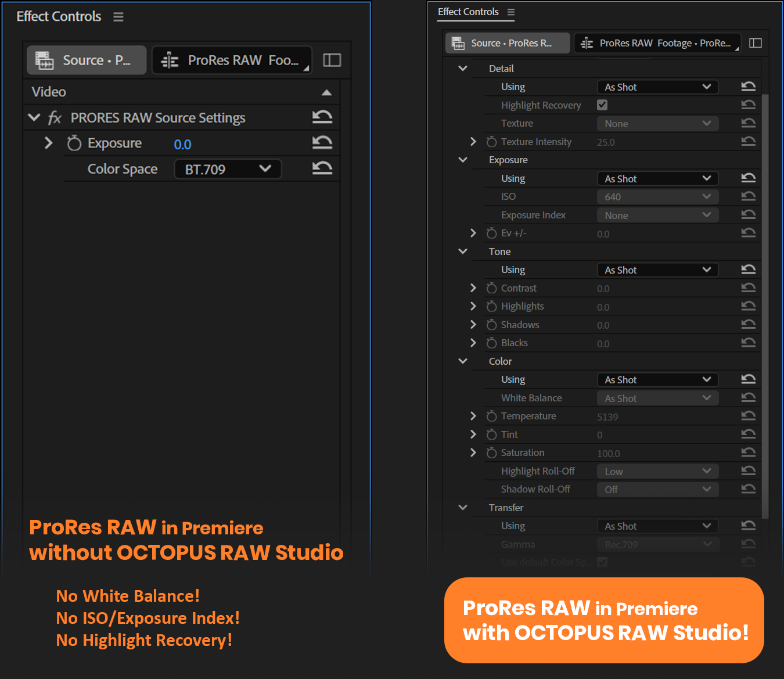The width and height of the screenshot is (784, 679).
Task: Click right panel vertical scrollbar
Action: pyautogui.click(x=765, y=305)
